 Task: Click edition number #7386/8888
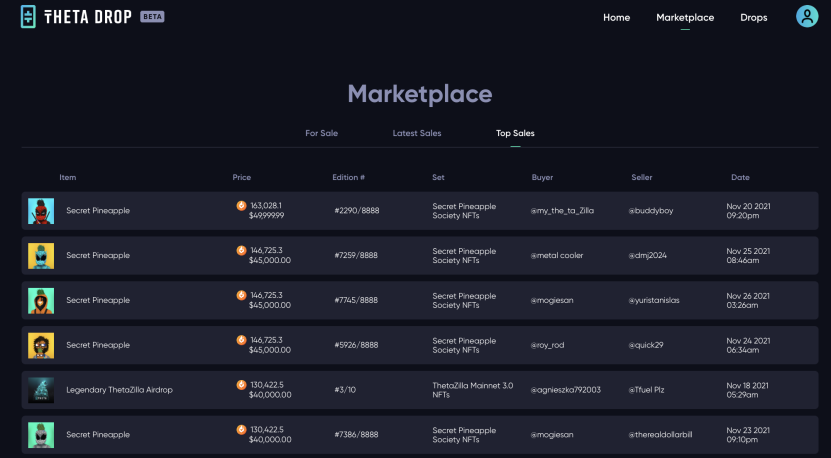(356, 435)
